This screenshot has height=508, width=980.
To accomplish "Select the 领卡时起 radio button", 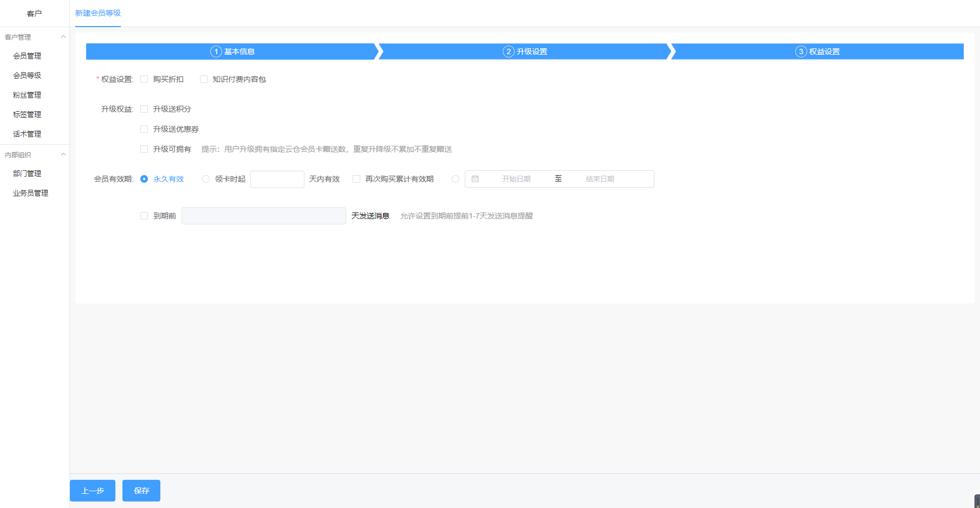I will [206, 179].
